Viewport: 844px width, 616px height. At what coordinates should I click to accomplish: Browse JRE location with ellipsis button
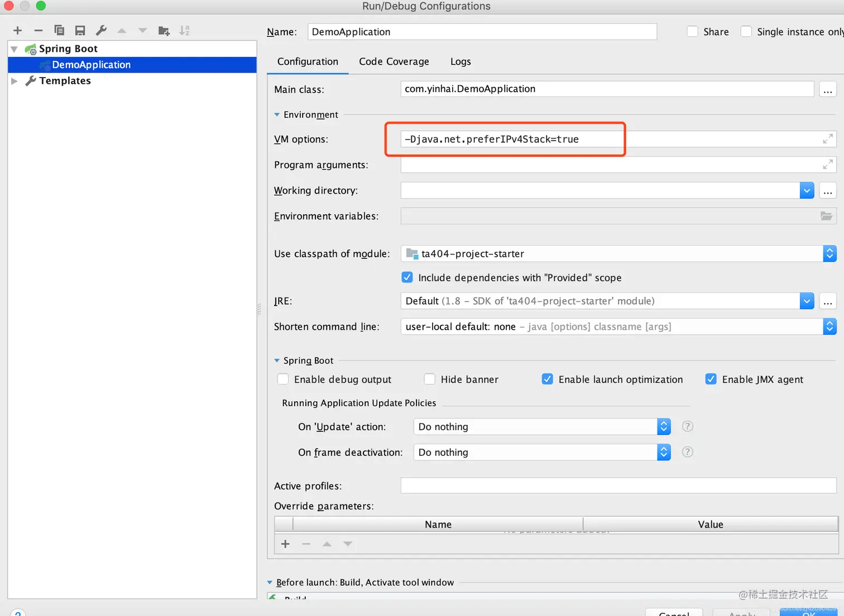828,301
